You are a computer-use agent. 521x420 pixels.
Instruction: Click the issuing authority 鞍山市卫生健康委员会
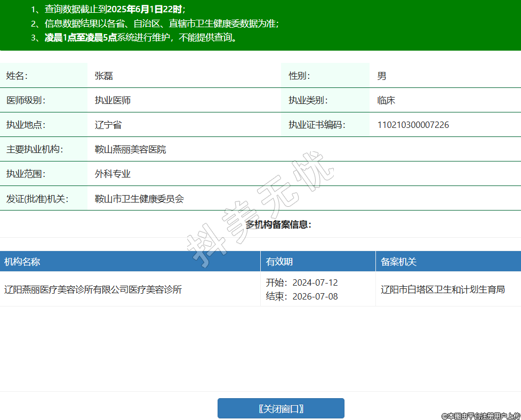139,199
